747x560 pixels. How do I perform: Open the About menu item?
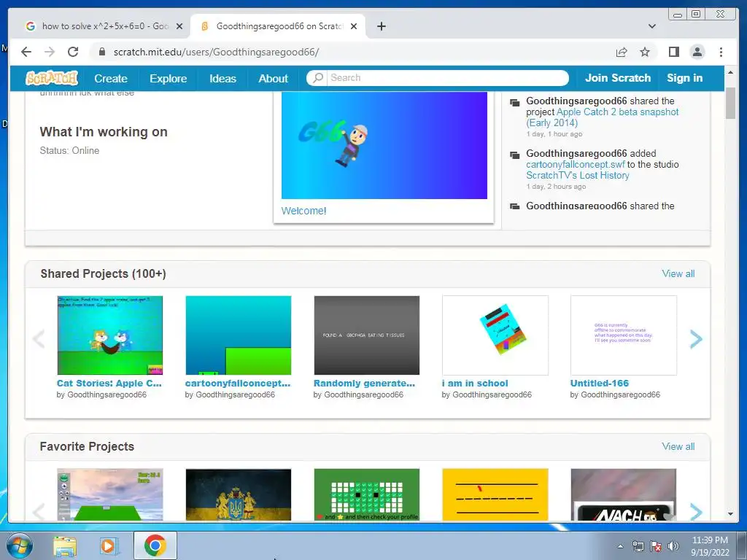[x=273, y=78]
